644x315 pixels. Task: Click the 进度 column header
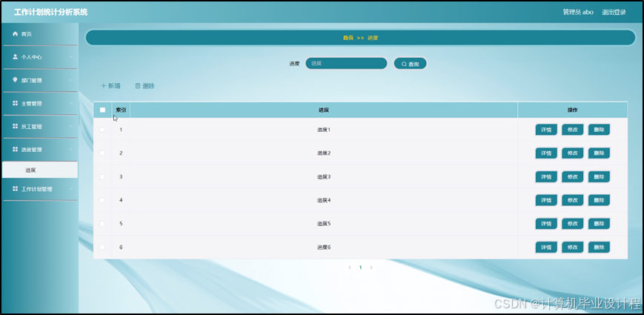point(324,110)
